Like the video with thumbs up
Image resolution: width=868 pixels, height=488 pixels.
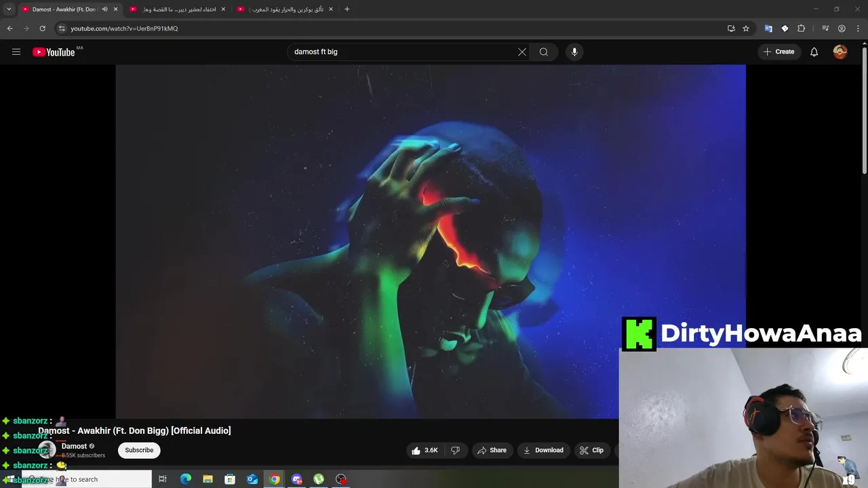(425, 450)
